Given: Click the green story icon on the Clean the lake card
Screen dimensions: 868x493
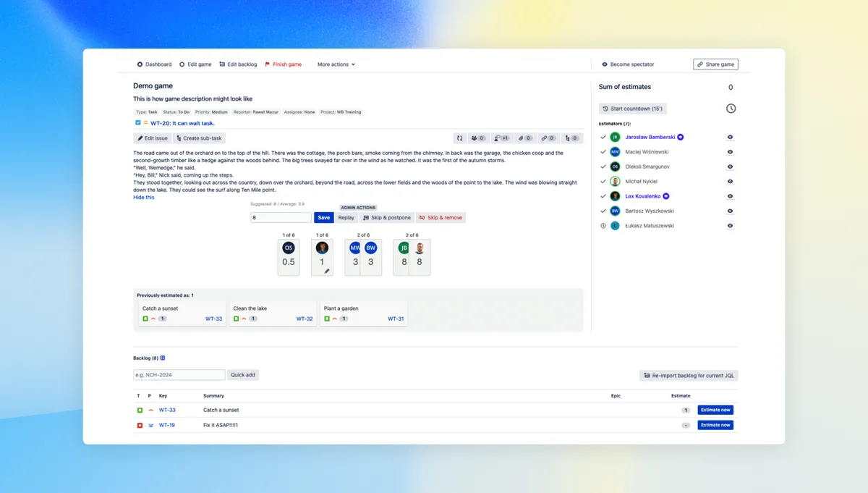Looking at the screenshot, I should pyautogui.click(x=236, y=319).
